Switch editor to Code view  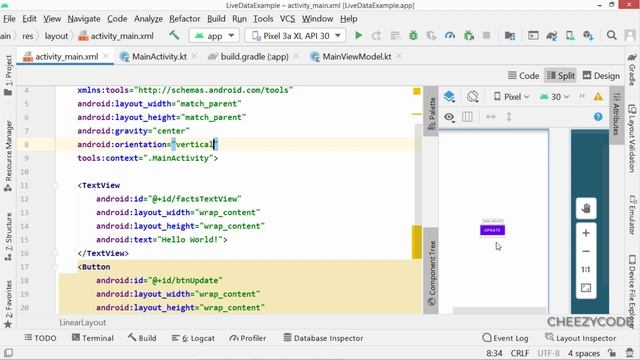pyautogui.click(x=523, y=76)
